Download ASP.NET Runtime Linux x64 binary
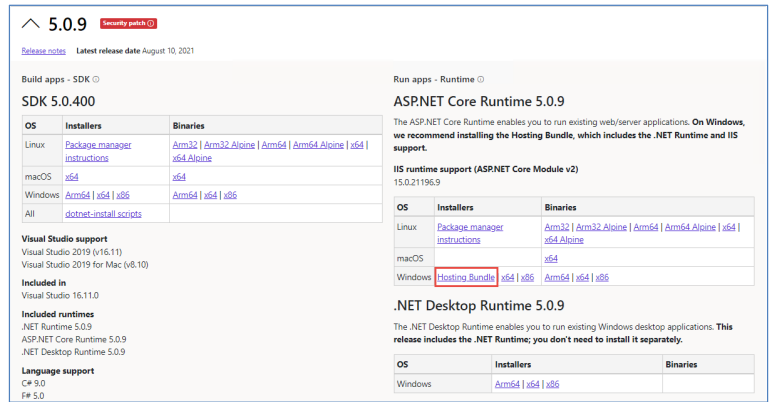Image resolution: width=773 pixels, height=402 pixels. pos(729,227)
